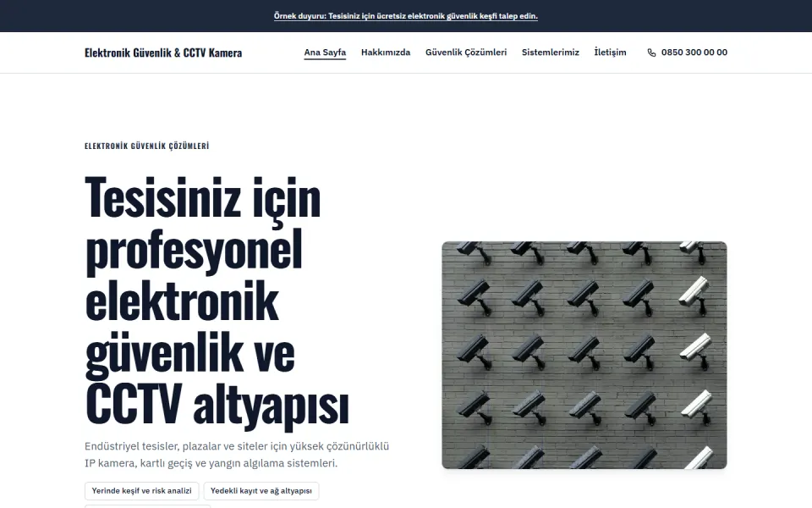Click the CCTV cameras wall image
The height and width of the screenshot is (508, 812).
pyautogui.click(x=584, y=355)
